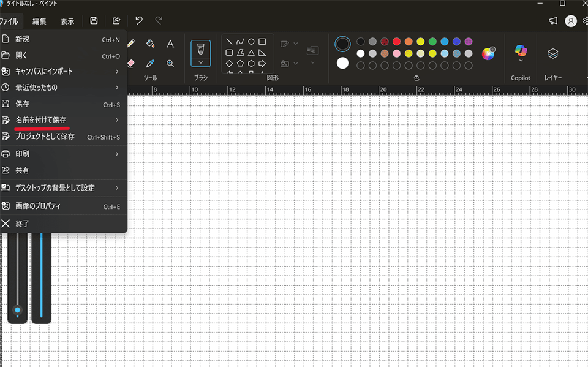
Task: Open the Edit colors wheel
Action: tap(488, 54)
